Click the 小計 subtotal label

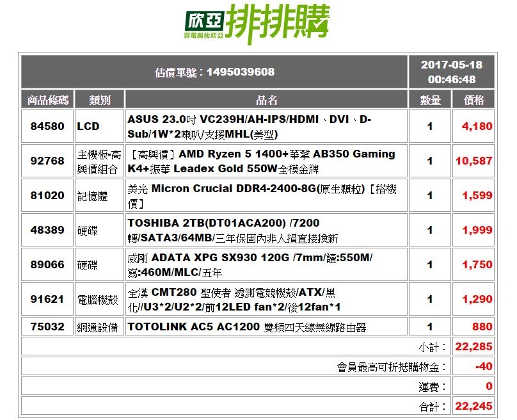[433, 347]
